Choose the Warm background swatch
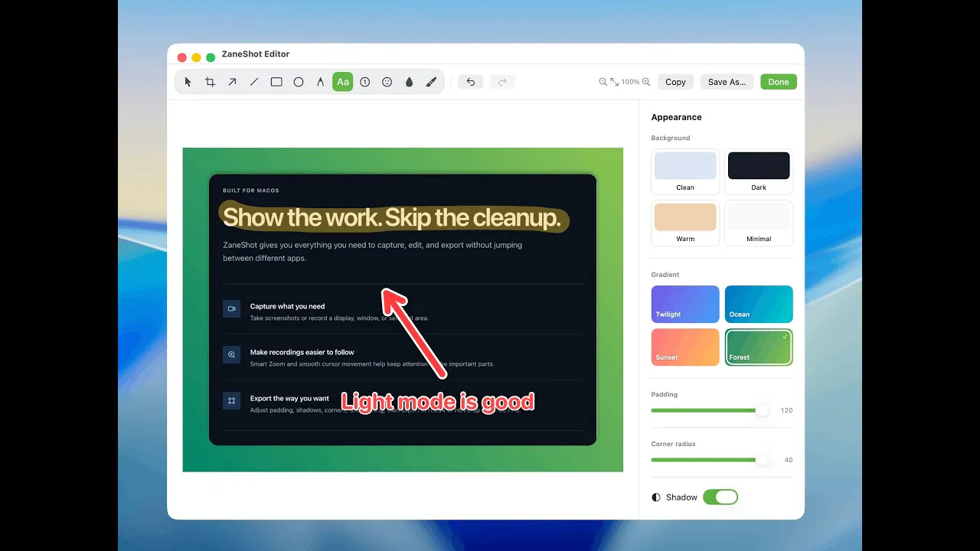 point(685,223)
